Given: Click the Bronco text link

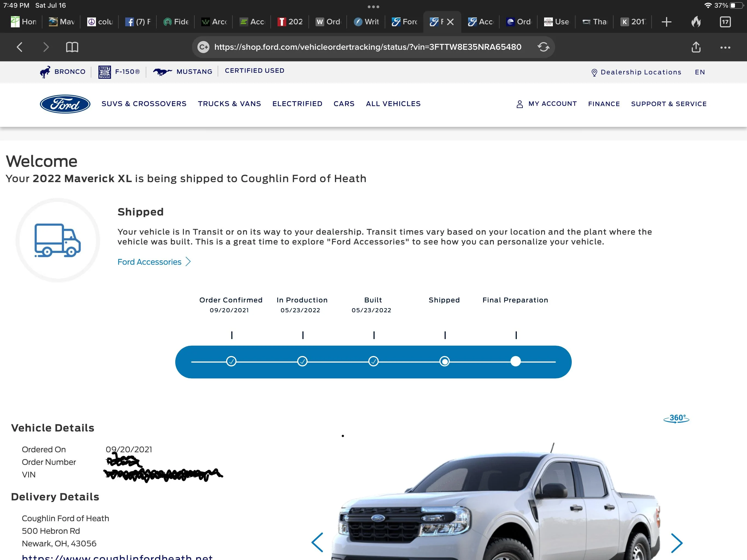Looking at the screenshot, I should click(x=70, y=72).
